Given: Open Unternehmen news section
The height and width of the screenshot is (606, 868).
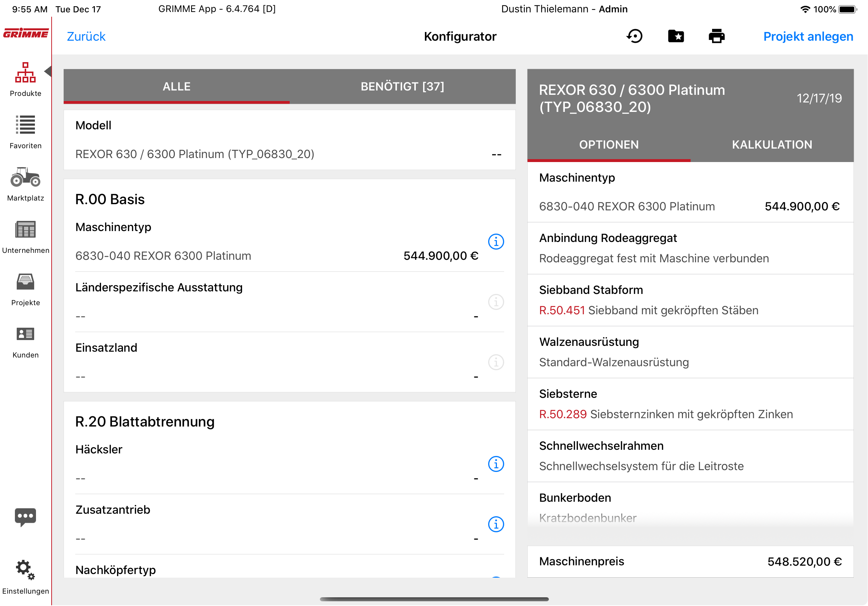Looking at the screenshot, I should click(x=25, y=236).
